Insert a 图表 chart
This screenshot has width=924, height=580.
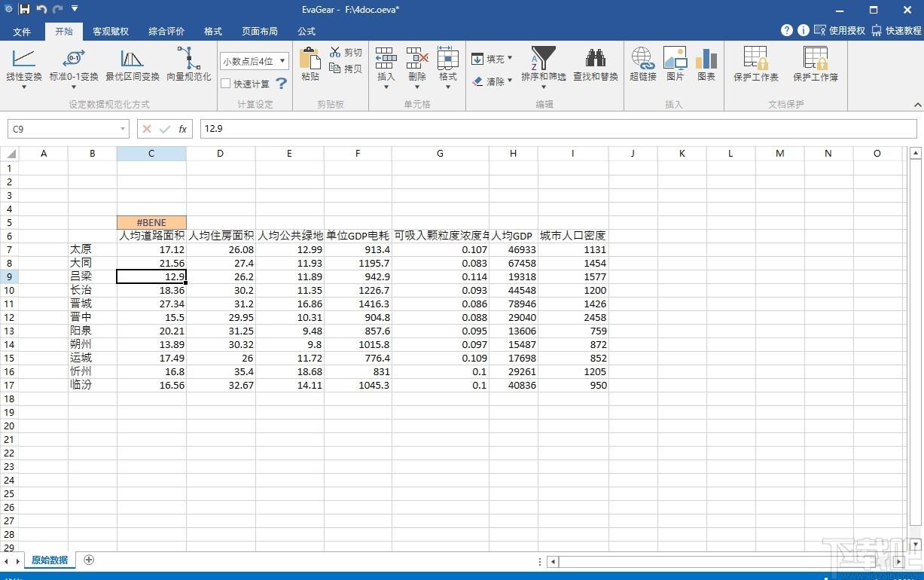tap(706, 65)
